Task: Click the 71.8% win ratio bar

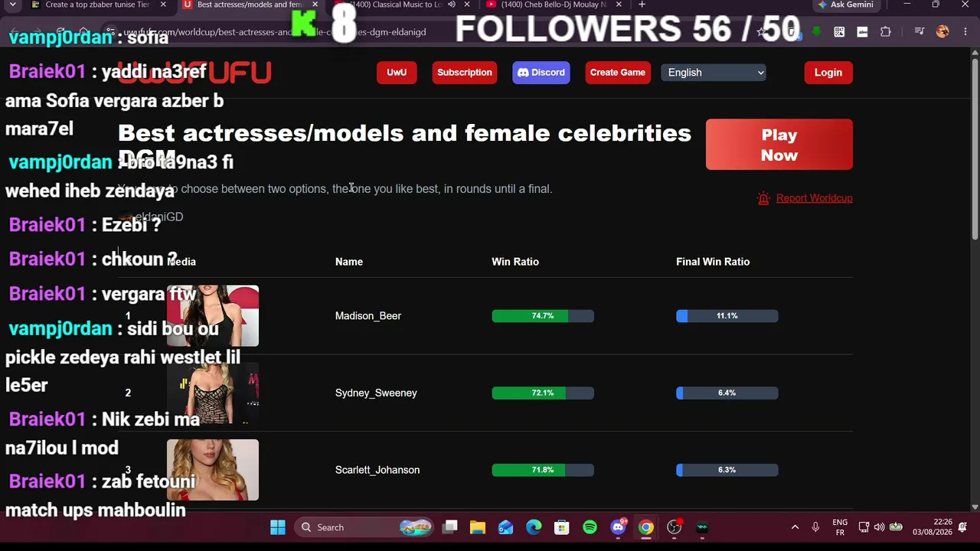Action: 543,470
